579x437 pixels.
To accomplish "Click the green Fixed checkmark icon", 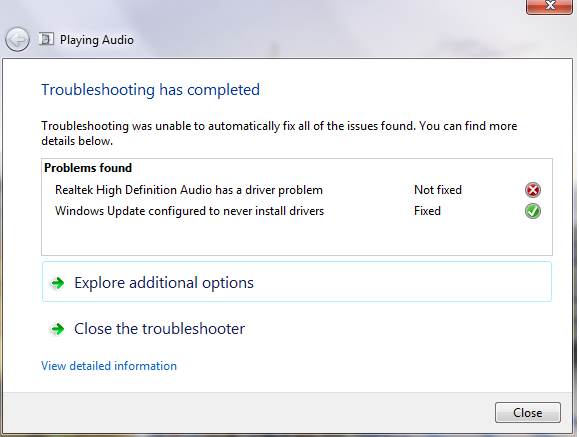I will [532, 211].
